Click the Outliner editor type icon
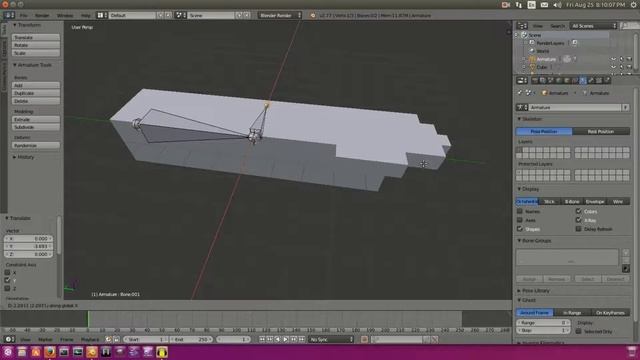The height and width of the screenshot is (360, 640). (522, 26)
